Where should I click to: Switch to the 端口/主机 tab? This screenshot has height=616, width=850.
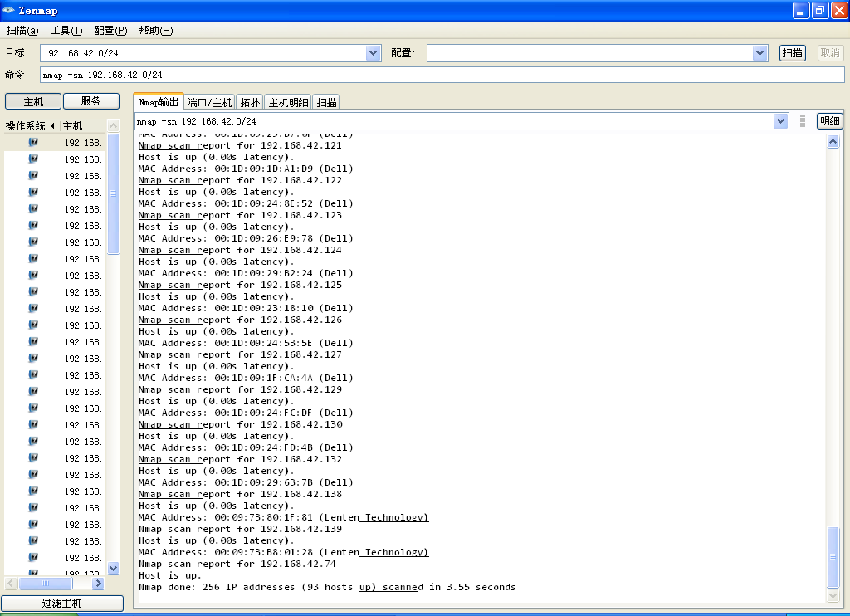tap(209, 102)
